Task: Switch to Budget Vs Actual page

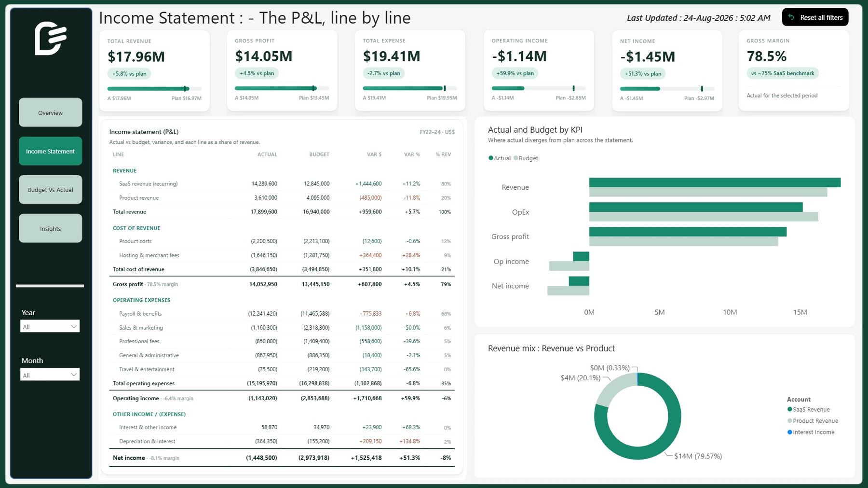Action: click(x=50, y=190)
